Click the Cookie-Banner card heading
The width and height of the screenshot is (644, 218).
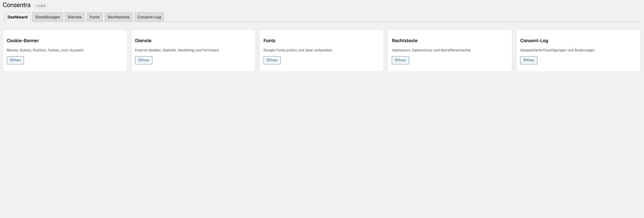tap(23, 41)
